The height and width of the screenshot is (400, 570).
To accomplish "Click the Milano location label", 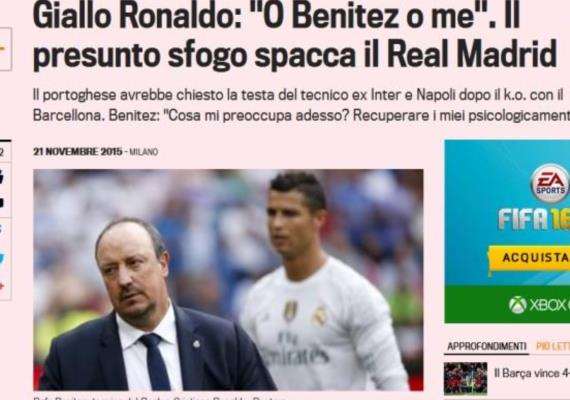I will 144,152.
